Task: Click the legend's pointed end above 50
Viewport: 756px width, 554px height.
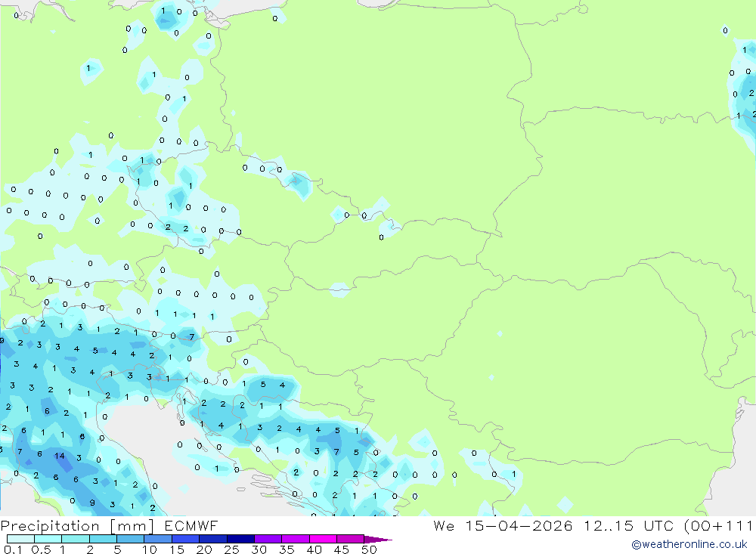Action: coord(378,539)
